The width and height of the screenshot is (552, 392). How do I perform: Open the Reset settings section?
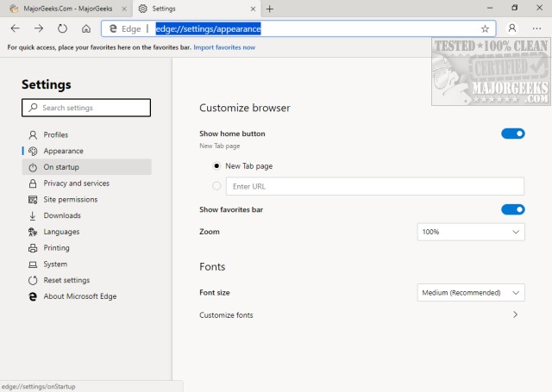(86, 280)
